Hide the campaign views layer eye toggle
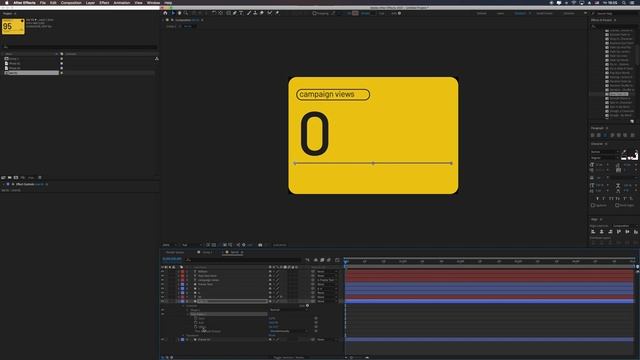 click(x=162, y=280)
